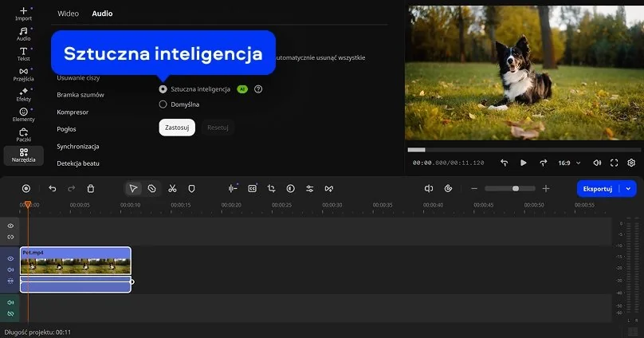Select Kompresor from the audio tools list
This screenshot has height=338, width=644.
(73, 112)
